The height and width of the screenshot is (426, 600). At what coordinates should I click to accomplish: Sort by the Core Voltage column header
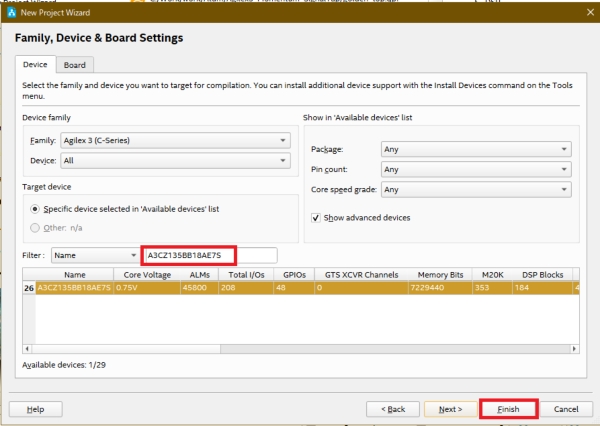146,274
